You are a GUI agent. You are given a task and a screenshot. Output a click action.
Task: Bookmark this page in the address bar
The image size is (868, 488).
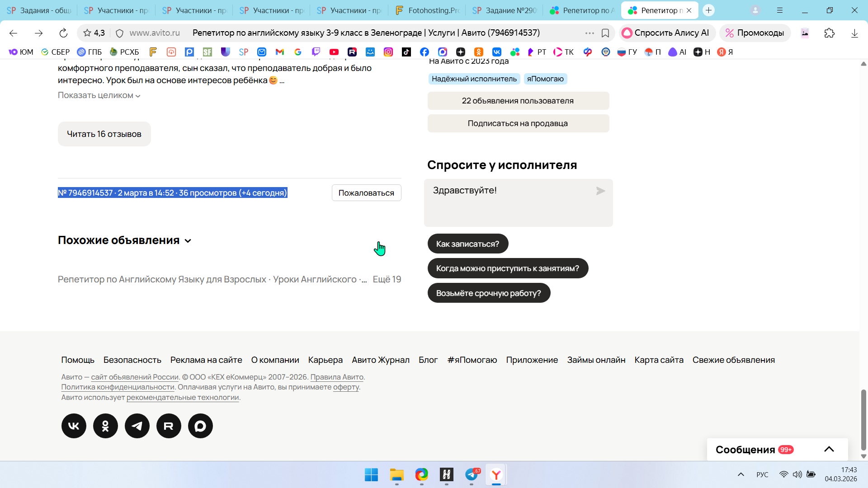[x=605, y=33]
